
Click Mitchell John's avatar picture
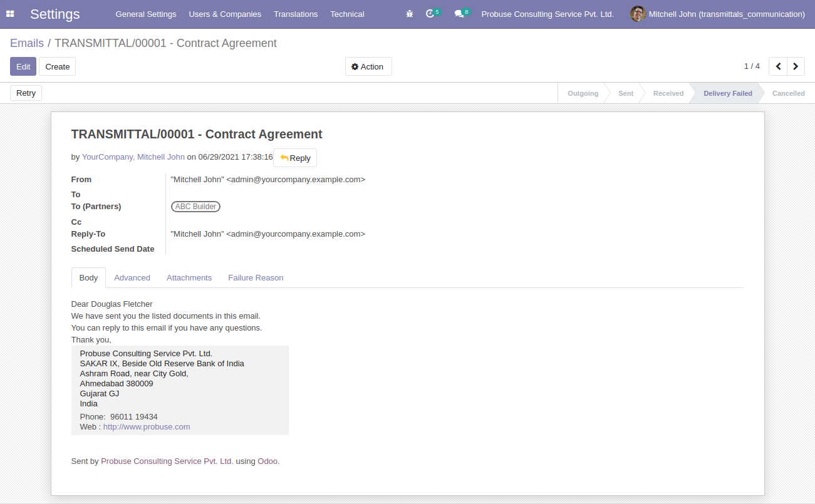coord(638,14)
